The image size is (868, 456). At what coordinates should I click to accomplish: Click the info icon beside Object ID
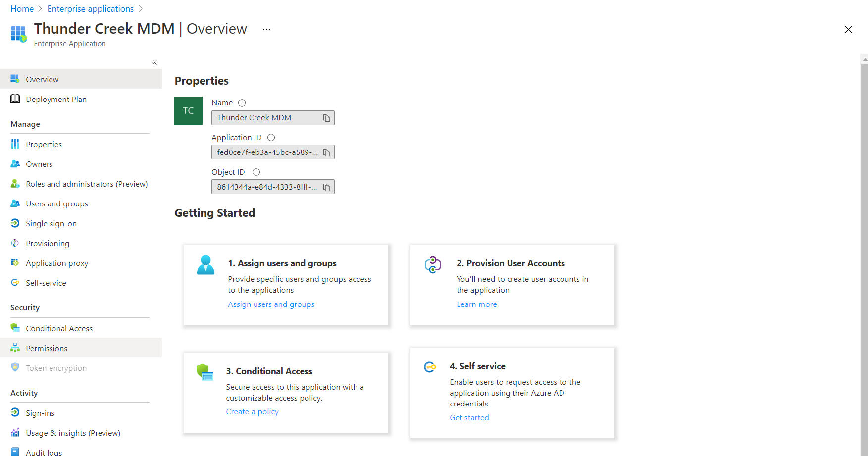(x=256, y=172)
